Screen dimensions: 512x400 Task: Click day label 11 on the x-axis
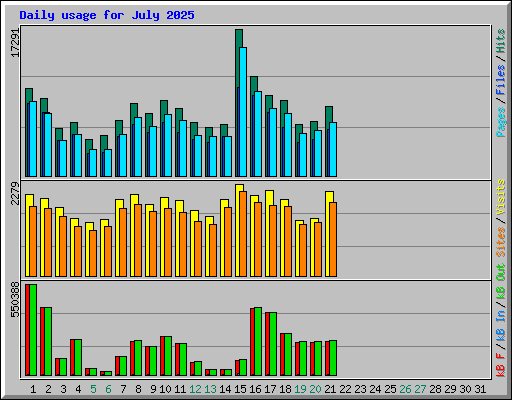point(180,389)
